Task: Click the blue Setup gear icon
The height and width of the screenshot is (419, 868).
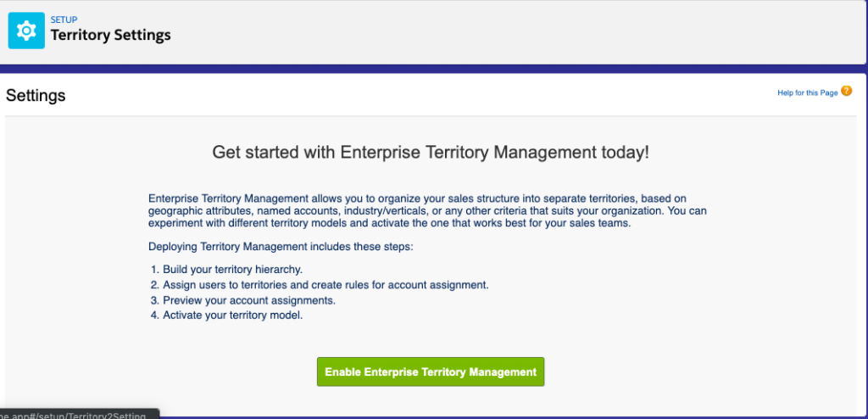Action: (x=26, y=31)
